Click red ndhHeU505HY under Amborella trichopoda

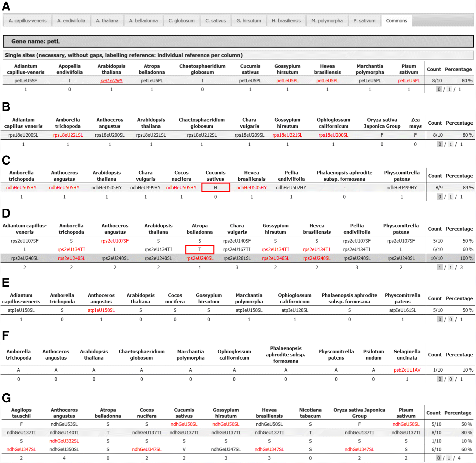(x=21, y=187)
